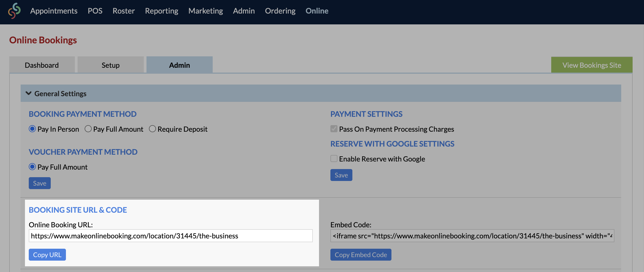Switch to the Setup tab
Screen dimensions: 644x272
(x=110, y=65)
